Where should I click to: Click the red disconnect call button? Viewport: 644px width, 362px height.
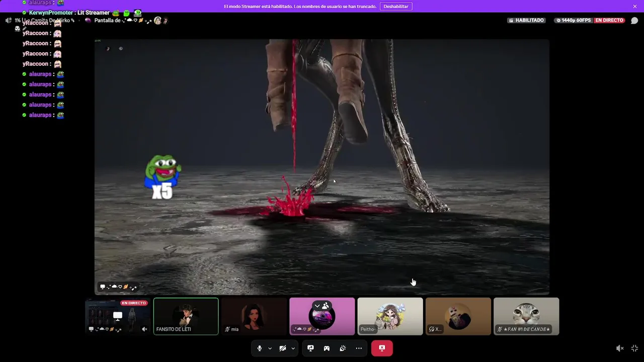click(x=382, y=348)
